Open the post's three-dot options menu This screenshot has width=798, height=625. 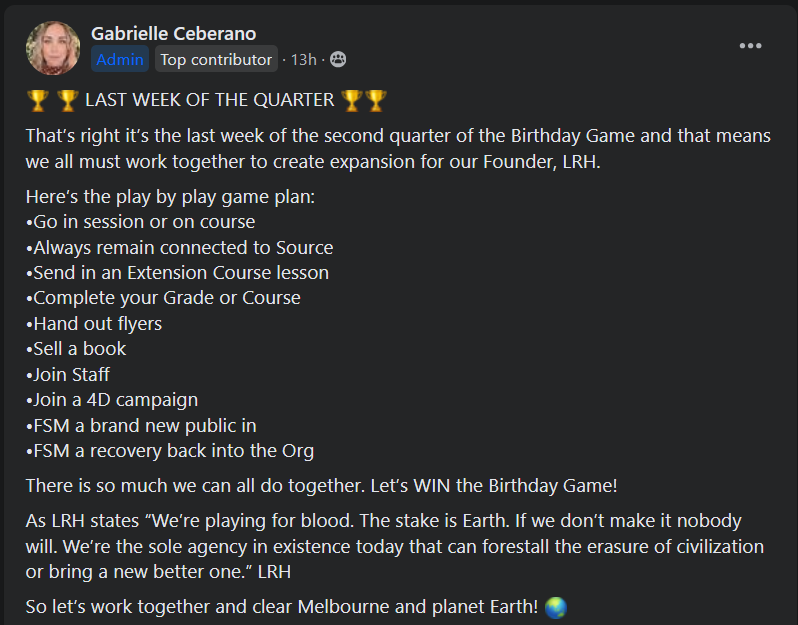click(751, 46)
